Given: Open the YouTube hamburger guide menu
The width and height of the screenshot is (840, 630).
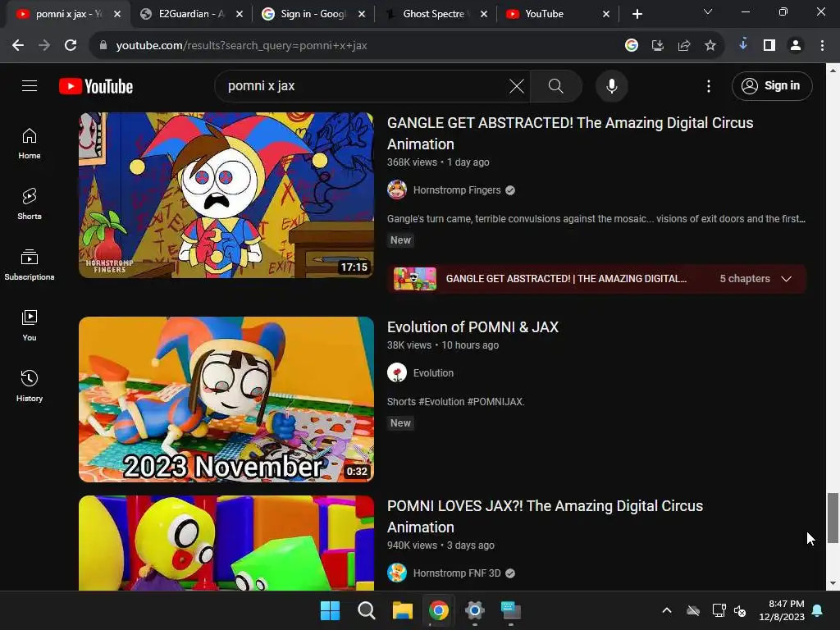Looking at the screenshot, I should 30,85.
